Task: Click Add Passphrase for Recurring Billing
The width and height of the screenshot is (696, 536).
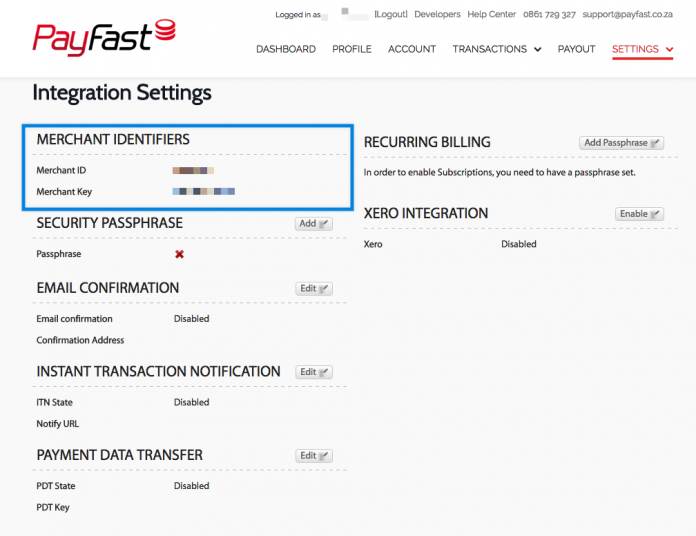Action: [x=621, y=143]
